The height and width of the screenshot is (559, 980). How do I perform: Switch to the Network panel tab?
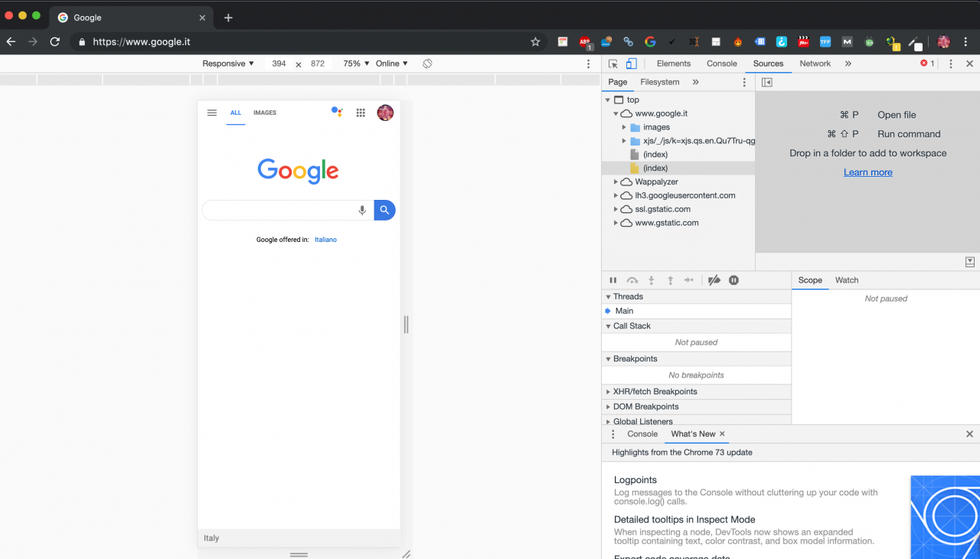point(815,64)
